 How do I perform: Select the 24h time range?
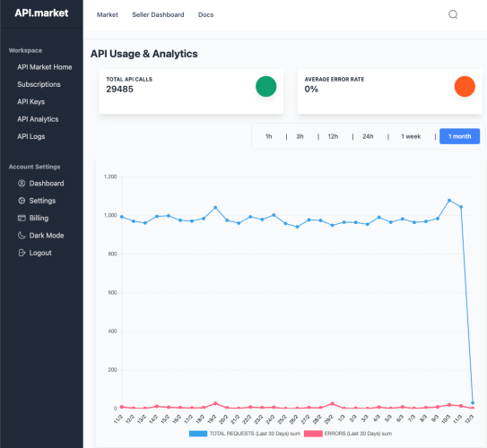[x=368, y=136]
